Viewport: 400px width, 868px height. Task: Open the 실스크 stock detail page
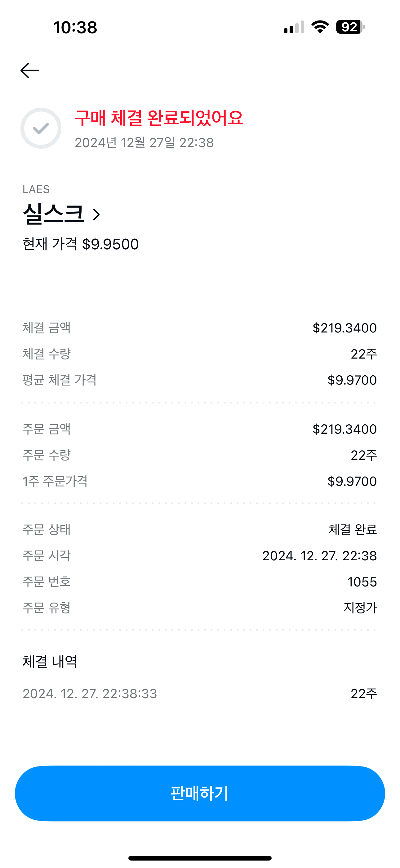(54, 214)
